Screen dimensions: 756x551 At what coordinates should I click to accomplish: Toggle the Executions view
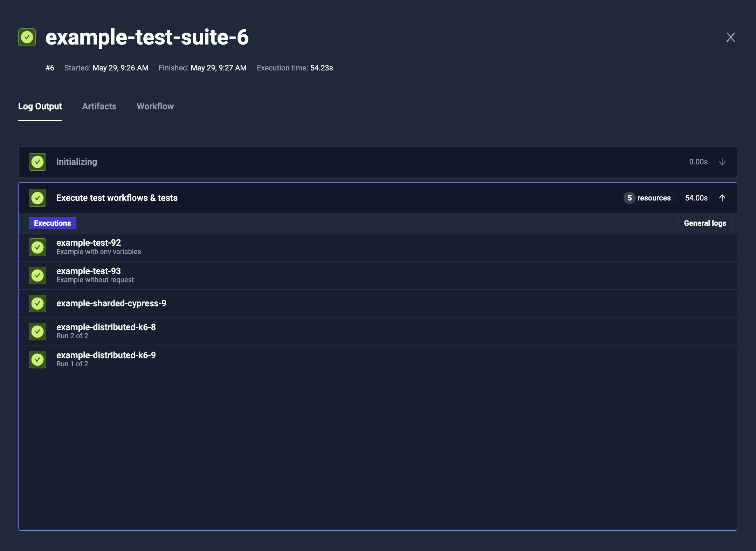(x=53, y=223)
